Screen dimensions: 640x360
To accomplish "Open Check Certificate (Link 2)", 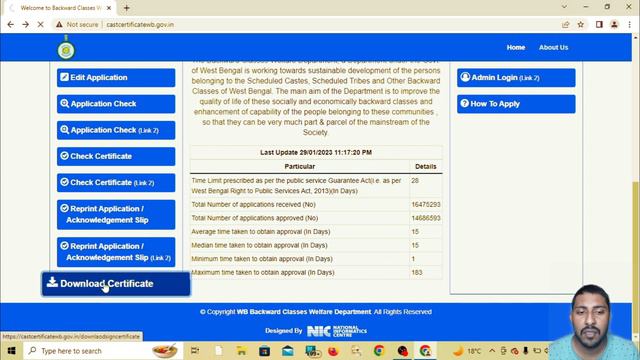I will coord(116,182).
